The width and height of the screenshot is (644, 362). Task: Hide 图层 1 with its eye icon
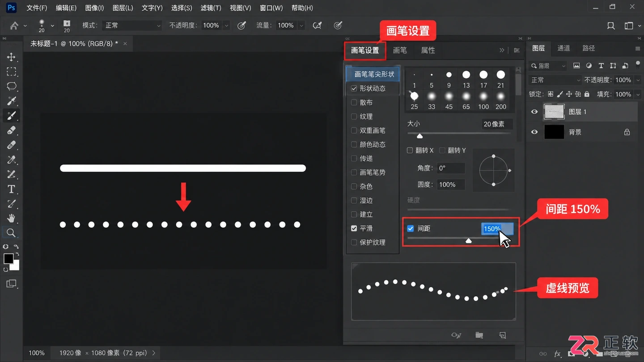(x=534, y=112)
